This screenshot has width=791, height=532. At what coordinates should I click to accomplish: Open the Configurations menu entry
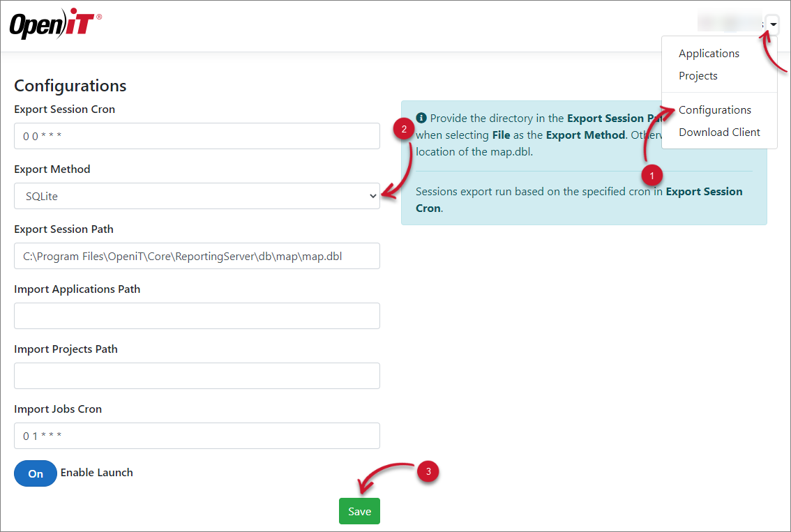pos(714,109)
